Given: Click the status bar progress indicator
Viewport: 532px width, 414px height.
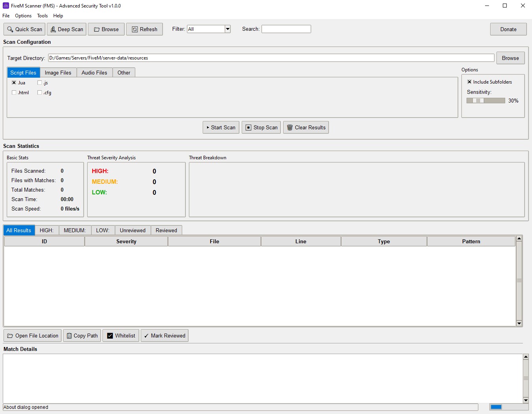Looking at the screenshot, I should tap(509, 407).
